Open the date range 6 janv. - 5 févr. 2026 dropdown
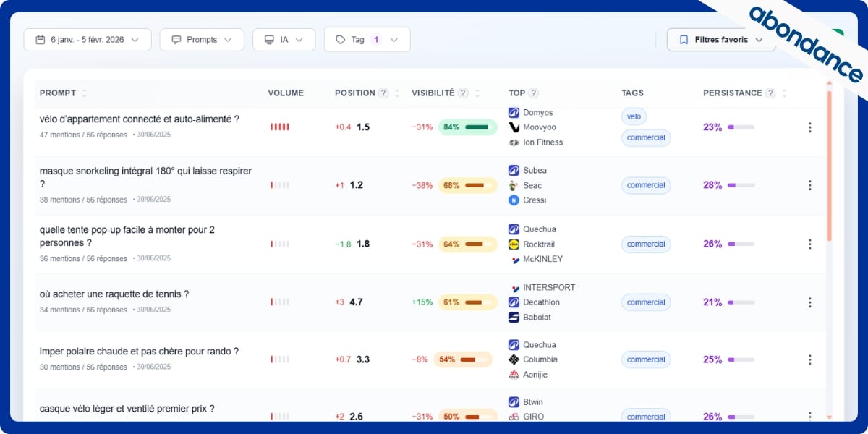This screenshot has height=434, width=868. tap(88, 40)
